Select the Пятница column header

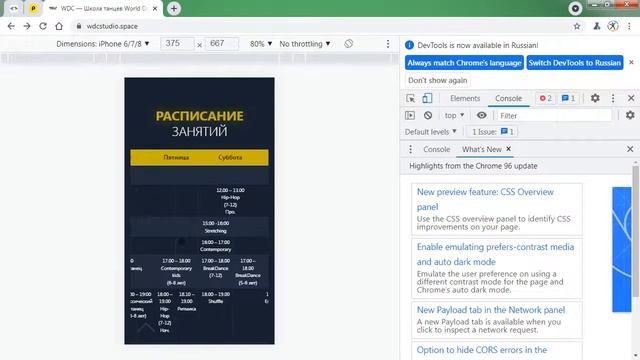176,158
